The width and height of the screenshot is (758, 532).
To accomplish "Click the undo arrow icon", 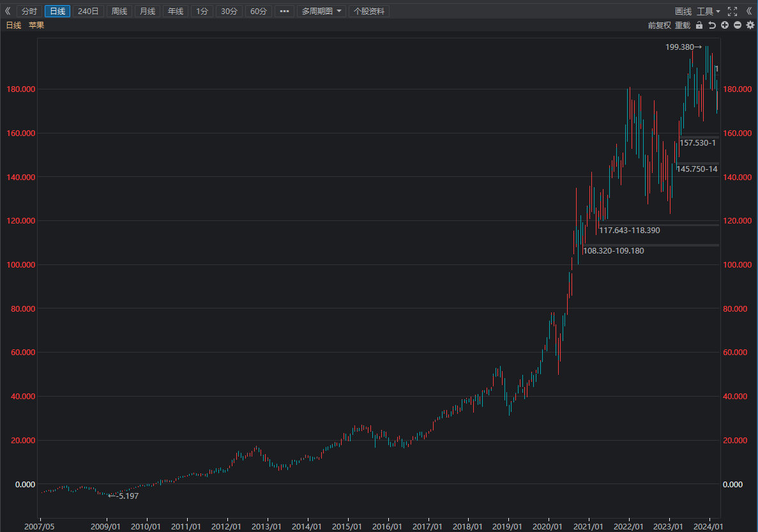I will [711, 25].
